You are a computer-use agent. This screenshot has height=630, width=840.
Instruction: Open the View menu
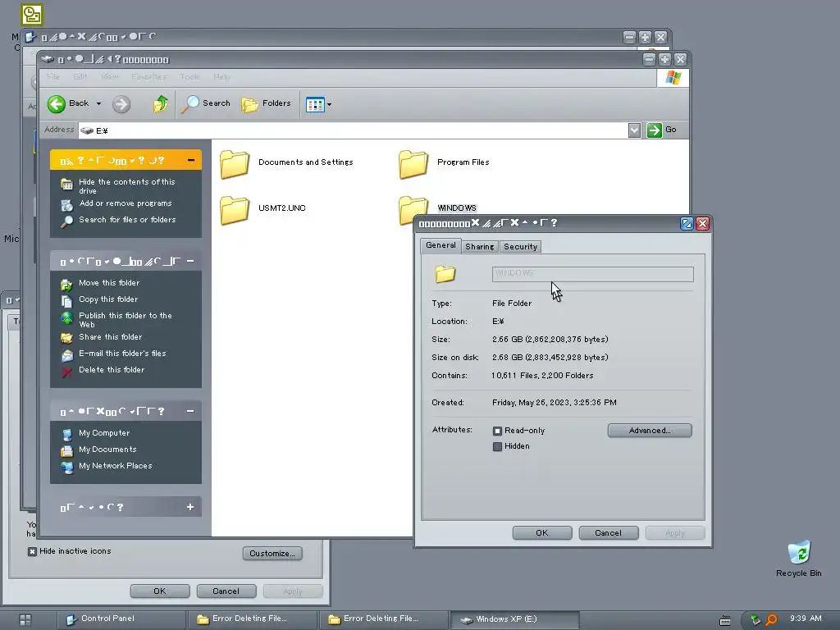coord(110,76)
